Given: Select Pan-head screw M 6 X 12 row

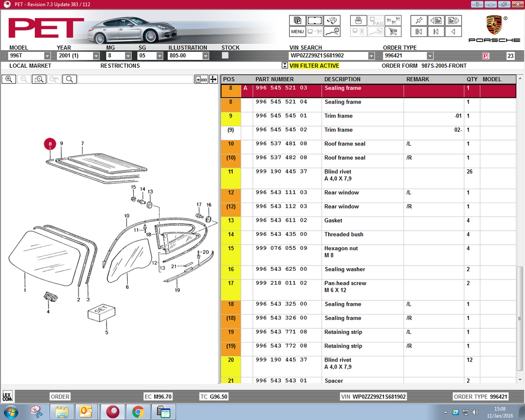Looking at the screenshot, I should coord(368,290).
